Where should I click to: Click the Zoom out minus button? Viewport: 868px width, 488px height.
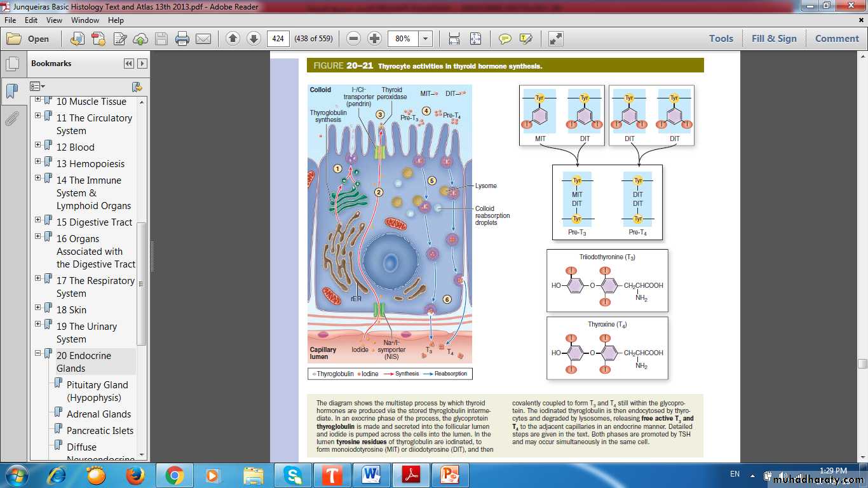click(x=354, y=39)
